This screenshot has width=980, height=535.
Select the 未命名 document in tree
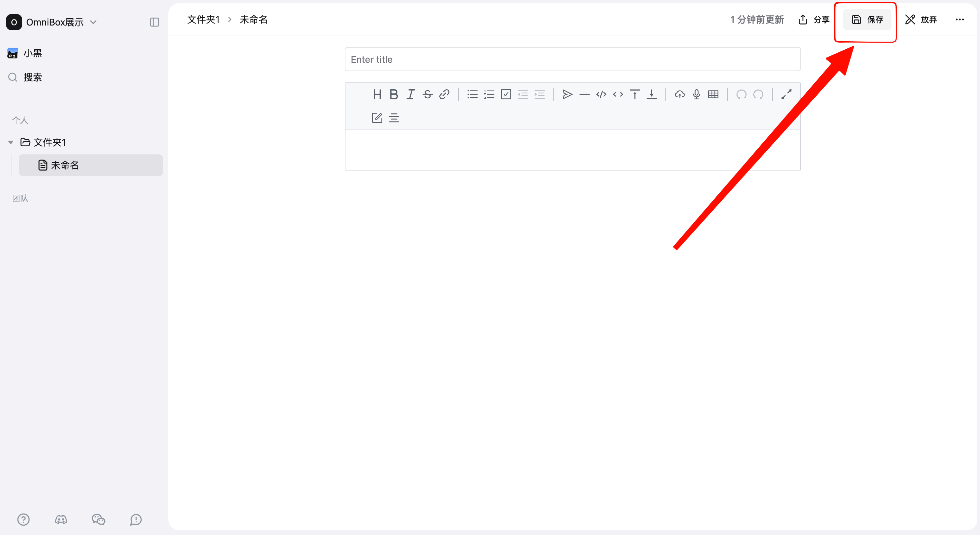pyautogui.click(x=65, y=165)
